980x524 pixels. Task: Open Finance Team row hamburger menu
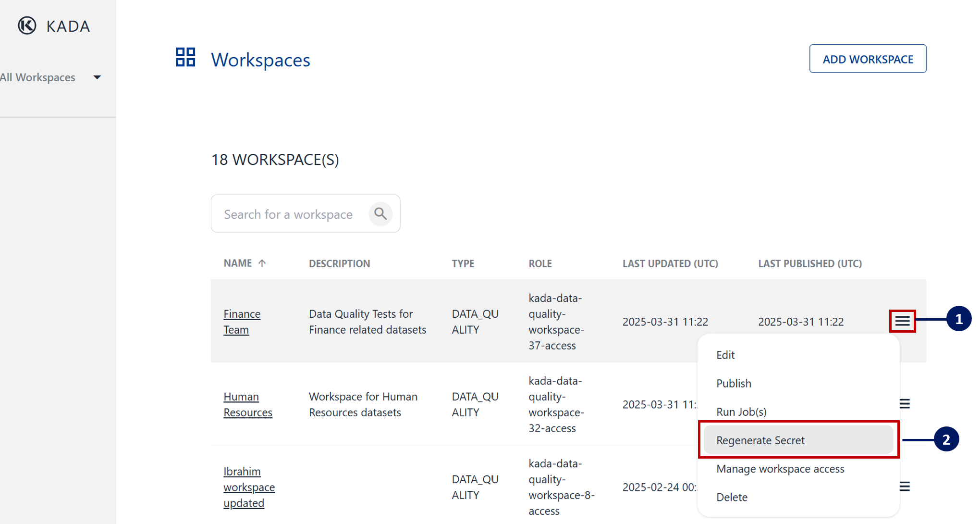point(902,321)
